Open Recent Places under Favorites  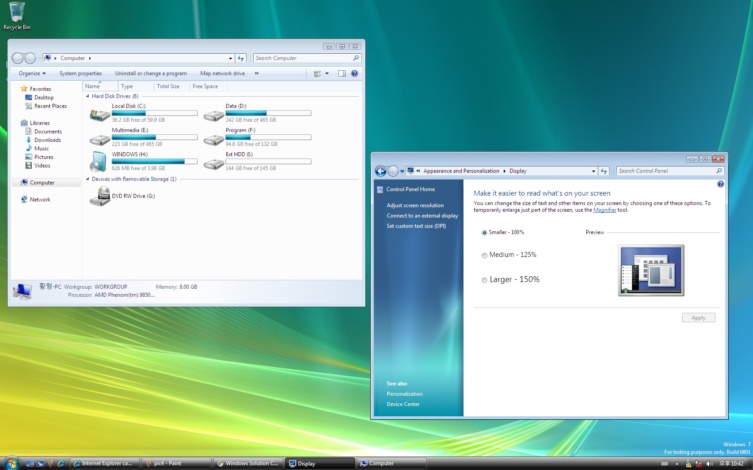pyautogui.click(x=50, y=106)
